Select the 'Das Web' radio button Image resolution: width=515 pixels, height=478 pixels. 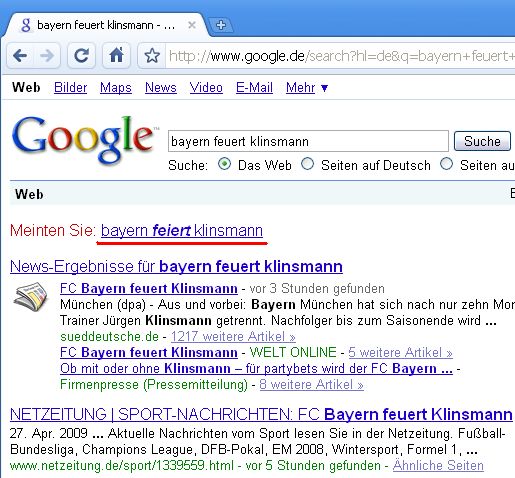point(224,164)
